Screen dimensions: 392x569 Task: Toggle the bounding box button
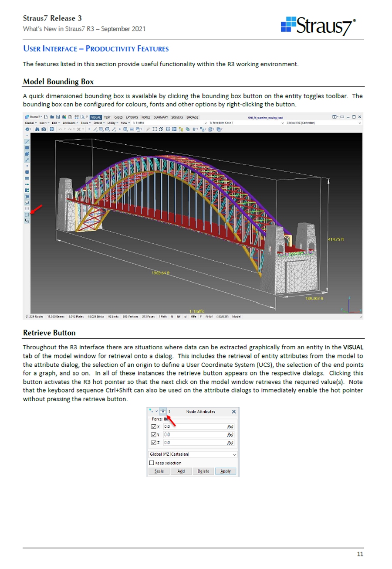27,215
